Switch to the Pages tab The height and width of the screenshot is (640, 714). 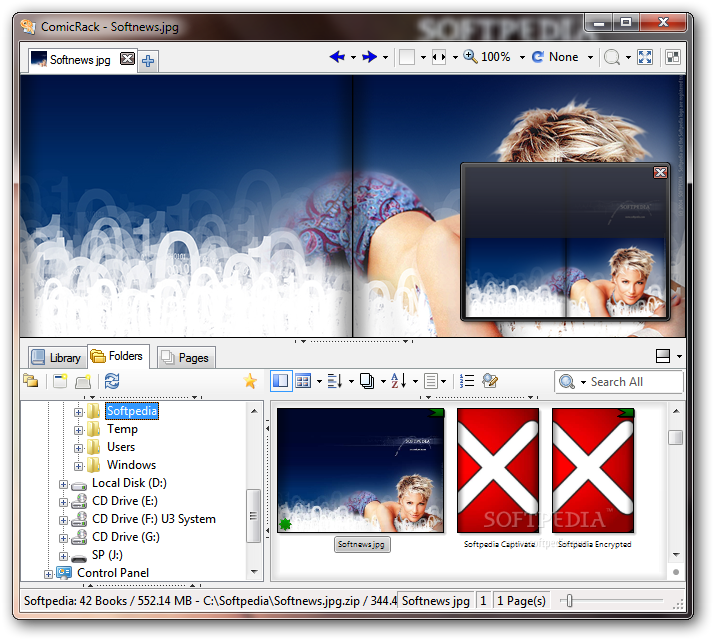coord(186,358)
